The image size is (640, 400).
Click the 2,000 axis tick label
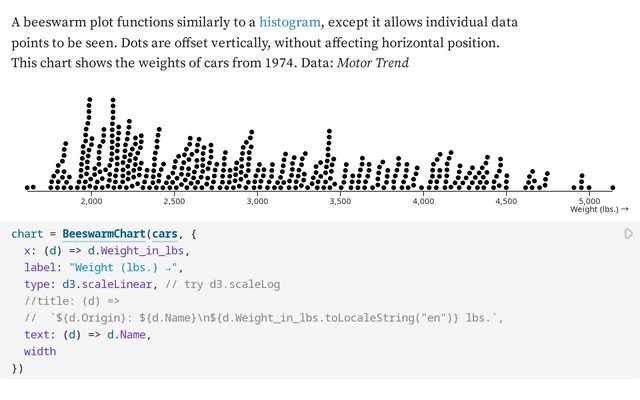pyautogui.click(x=91, y=201)
